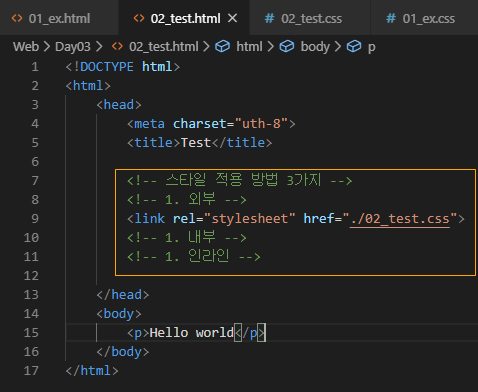This screenshot has height=392, width=478.
Task: Select the 02_test.html editor tab
Action: 184,18
